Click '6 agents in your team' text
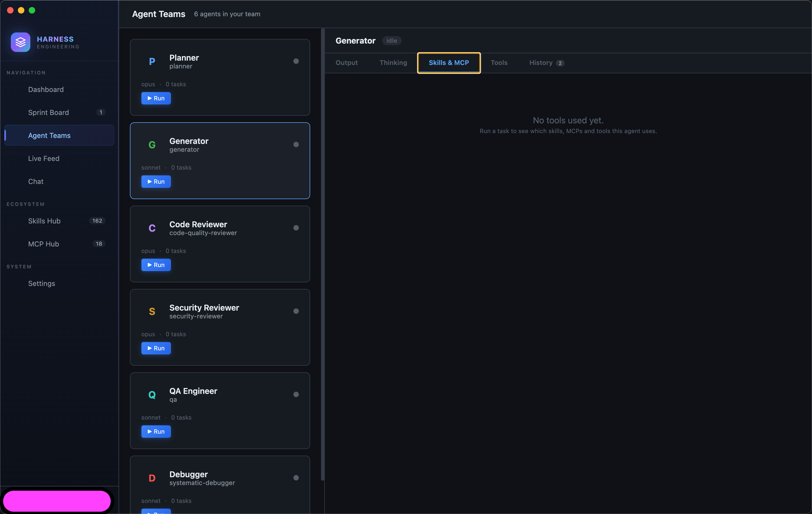 (227, 14)
